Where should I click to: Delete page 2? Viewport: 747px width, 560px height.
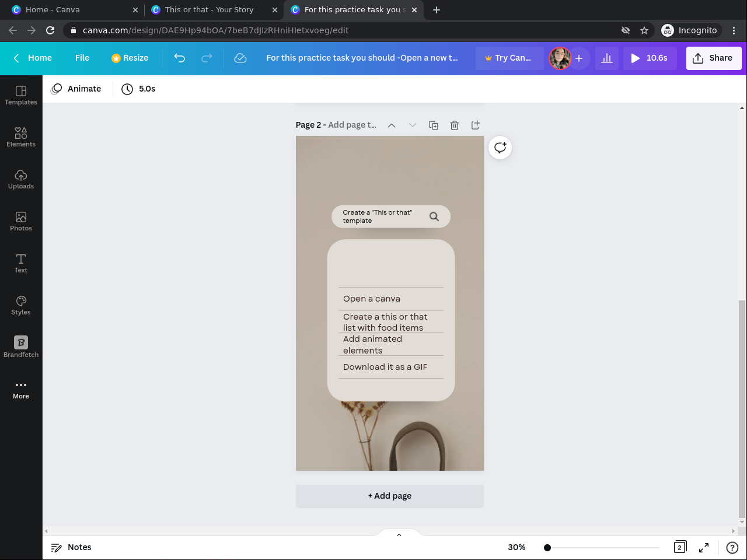point(455,125)
